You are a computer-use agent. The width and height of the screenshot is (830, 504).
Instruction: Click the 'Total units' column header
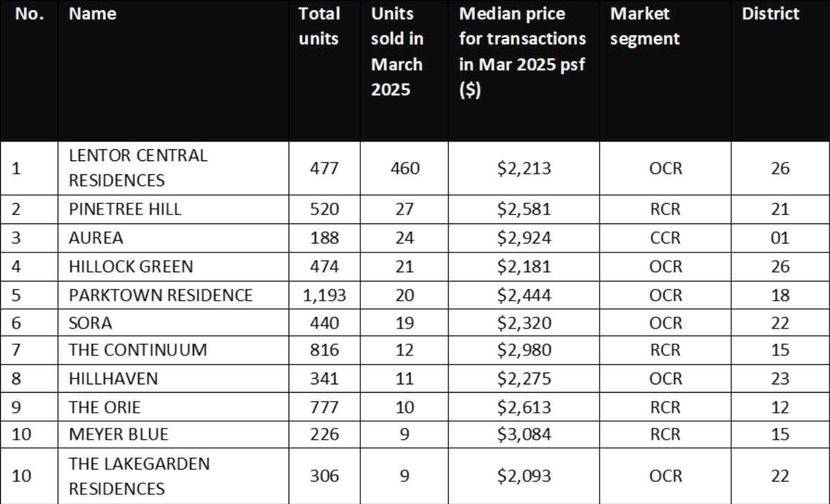point(319,26)
